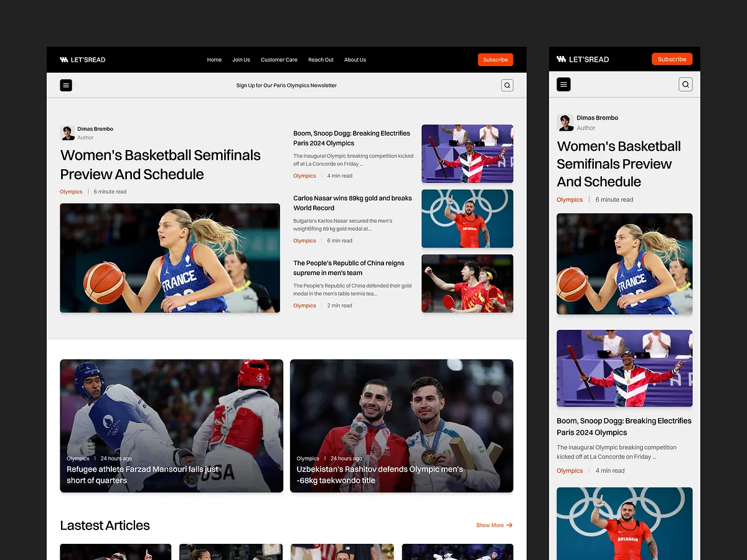Open the About Us navigation item
Image resolution: width=747 pixels, height=560 pixels.
(355, 60)
